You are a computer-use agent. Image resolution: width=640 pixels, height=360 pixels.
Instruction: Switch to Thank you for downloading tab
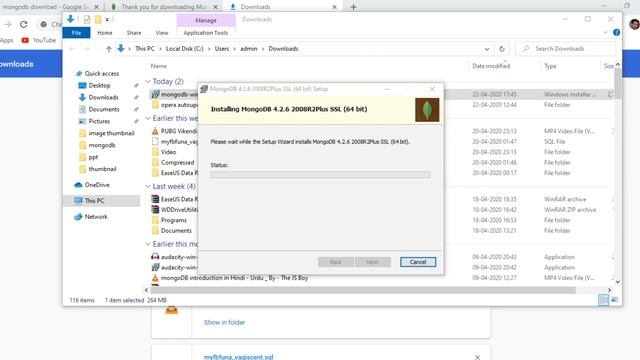pos(165,7)
